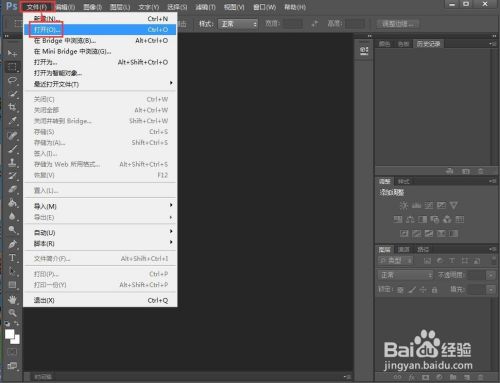Select the Eyedropper tool
500x383 pixels.
(x=12, y=121)
